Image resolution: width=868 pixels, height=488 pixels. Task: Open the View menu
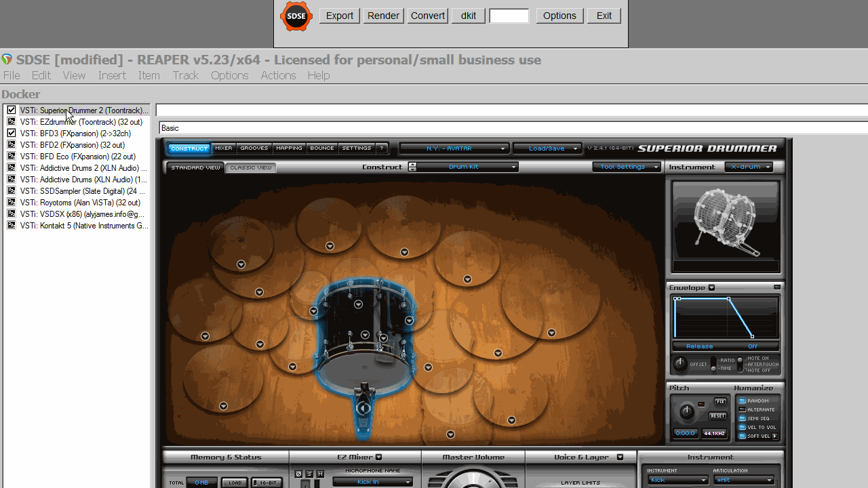[x=74, y=75]
